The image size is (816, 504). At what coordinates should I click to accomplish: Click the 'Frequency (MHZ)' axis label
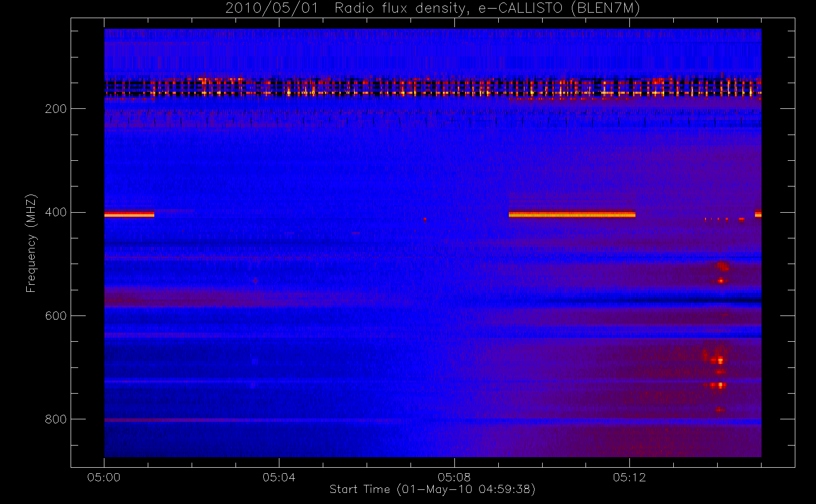coord(31,243)
